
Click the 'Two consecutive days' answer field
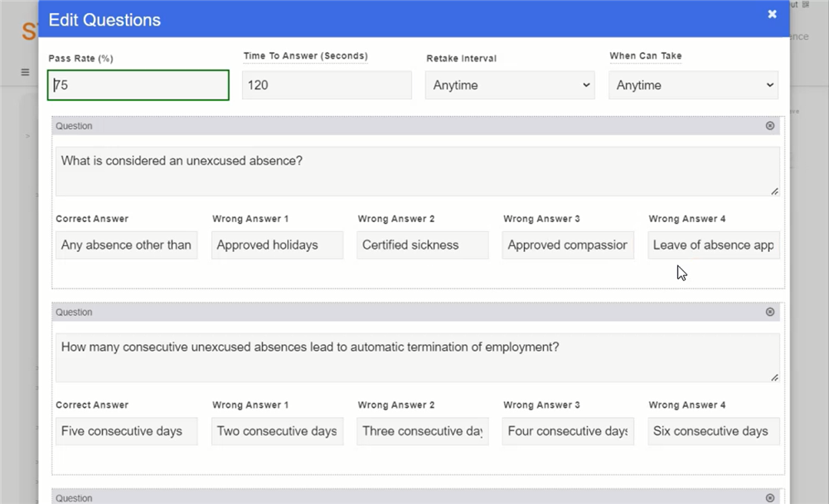click(x=277, y=431)
